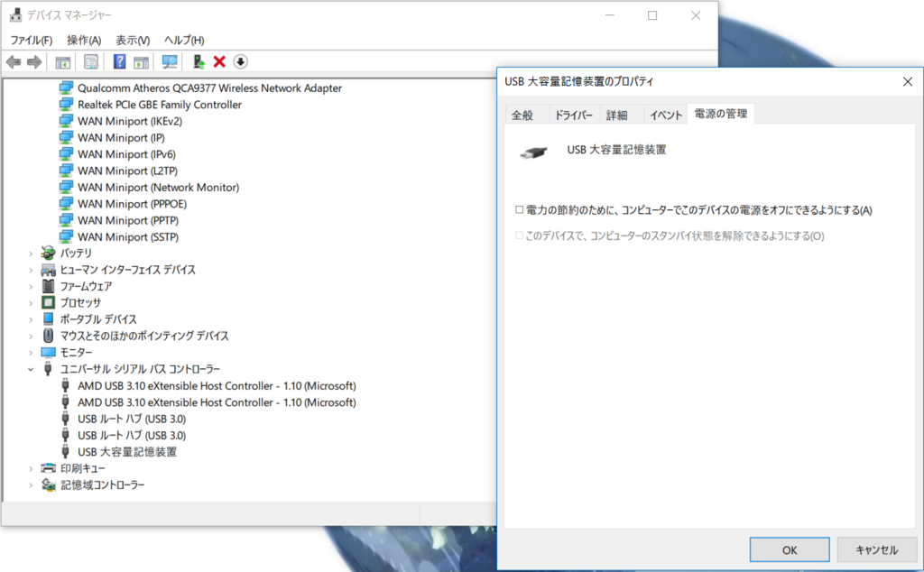This screenshot has width=924, height=572.
Task: Click the Back arrow toolbar icon
Action: pos(14,62)
